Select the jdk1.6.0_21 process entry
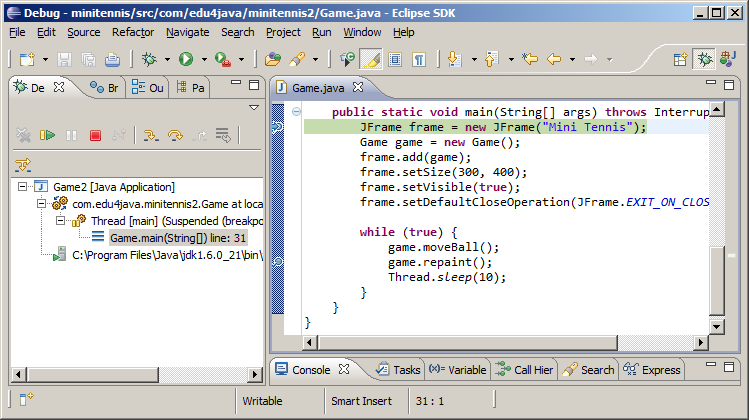Image resolution: width=749 pixels, height=420 pixels. click(x=158, y=255)
